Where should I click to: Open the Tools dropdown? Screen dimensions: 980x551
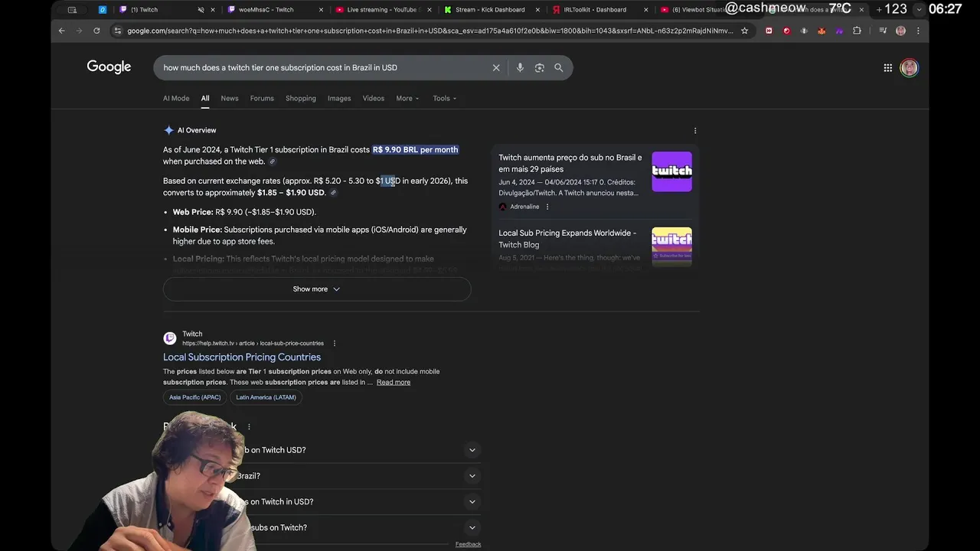(444, 98)
